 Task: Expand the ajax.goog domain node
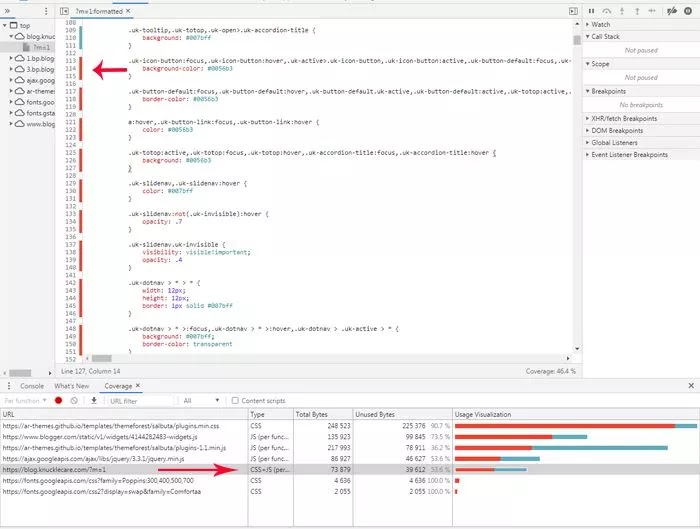[11, 80]
